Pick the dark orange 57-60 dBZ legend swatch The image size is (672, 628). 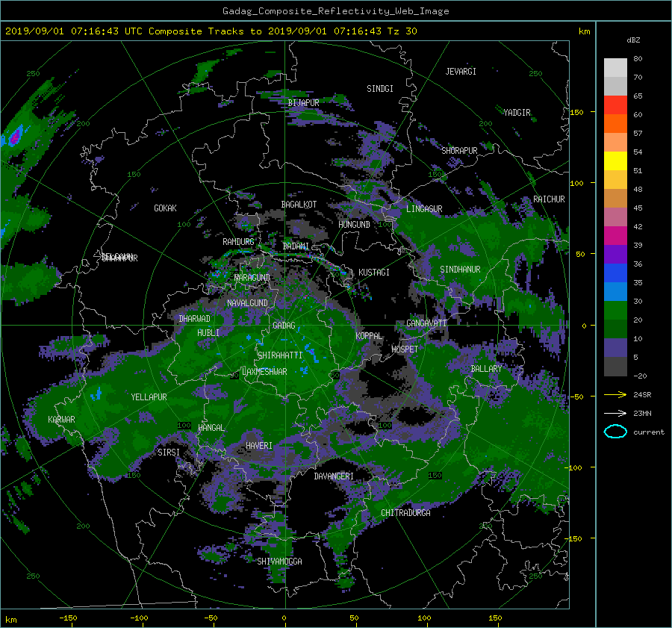point(615,124)
